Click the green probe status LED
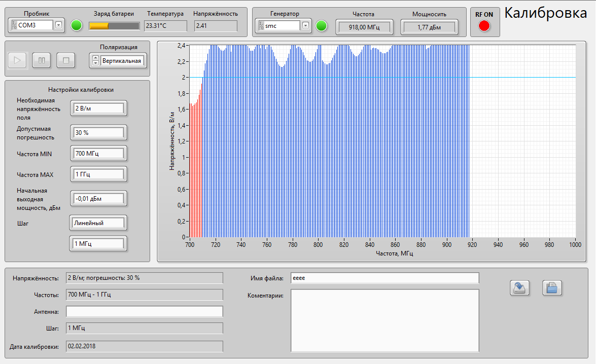The image size is (596, 364). click(x=76, y=25)
